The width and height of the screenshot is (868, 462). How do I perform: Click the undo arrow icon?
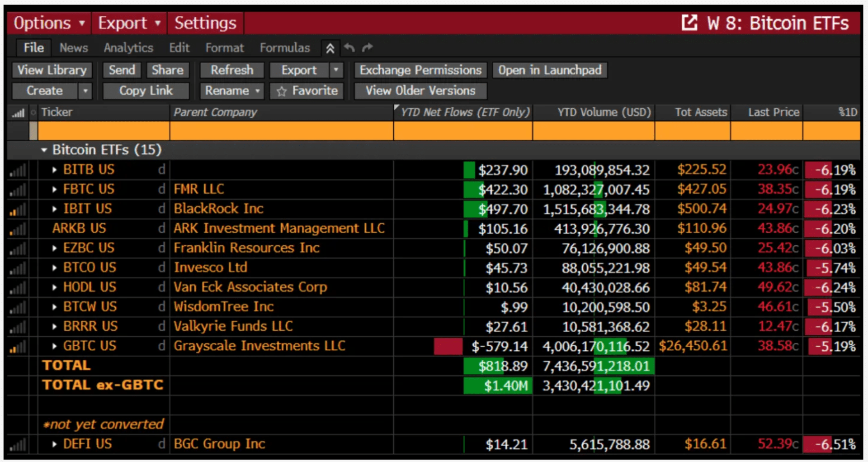click(x=349, y=48)
